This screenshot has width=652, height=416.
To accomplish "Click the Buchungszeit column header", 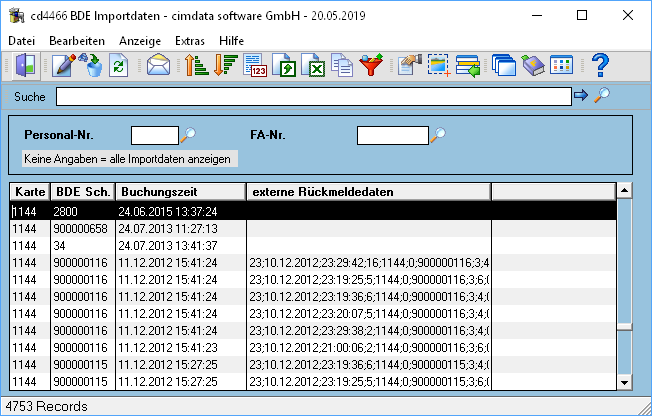I will point(181,192).
